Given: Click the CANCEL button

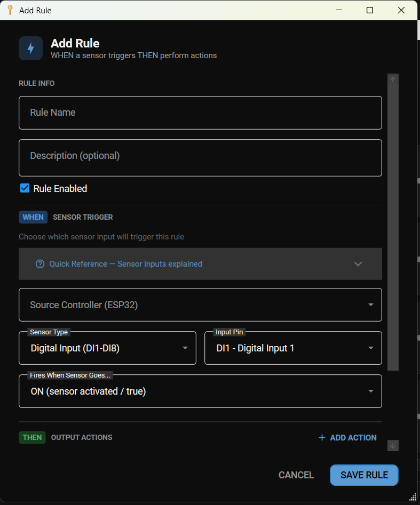Looking at the screenshot, I should tap(296, 475).
